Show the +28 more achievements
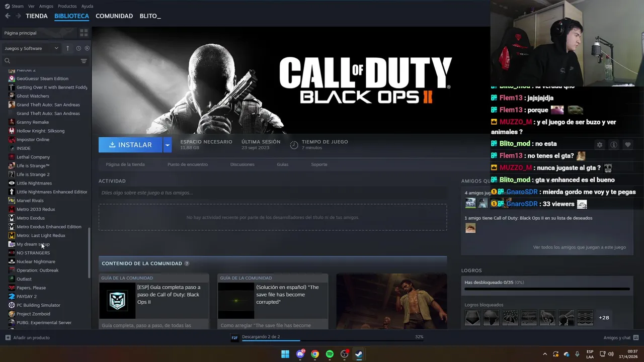The height and width of the screenshot is (362, 644). 604,318
